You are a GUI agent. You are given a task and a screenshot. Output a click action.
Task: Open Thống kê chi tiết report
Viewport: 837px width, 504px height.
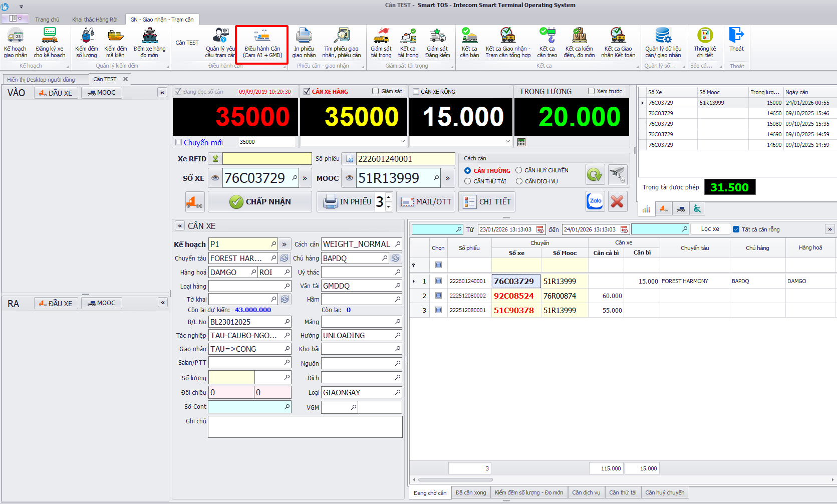click(x=705, y=44)
